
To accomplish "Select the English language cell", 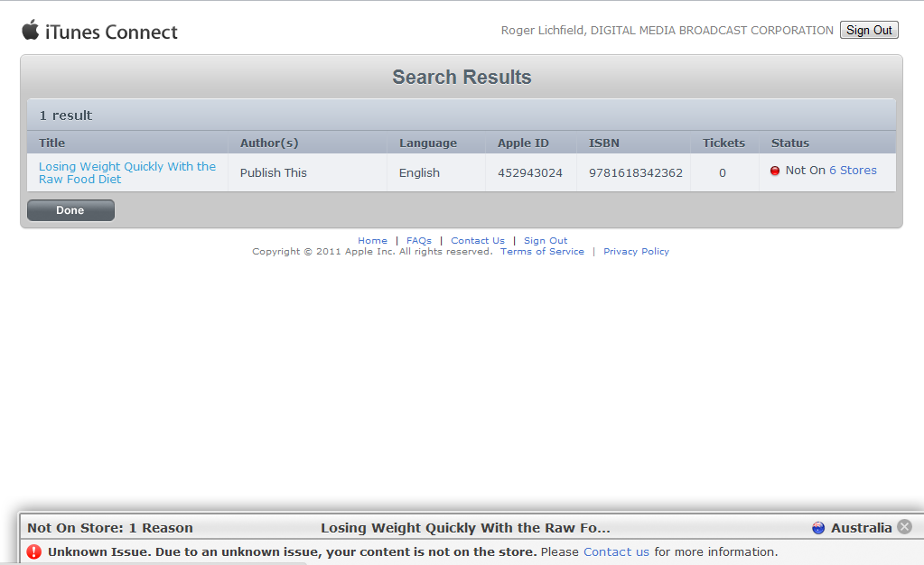I will (419, 172).
